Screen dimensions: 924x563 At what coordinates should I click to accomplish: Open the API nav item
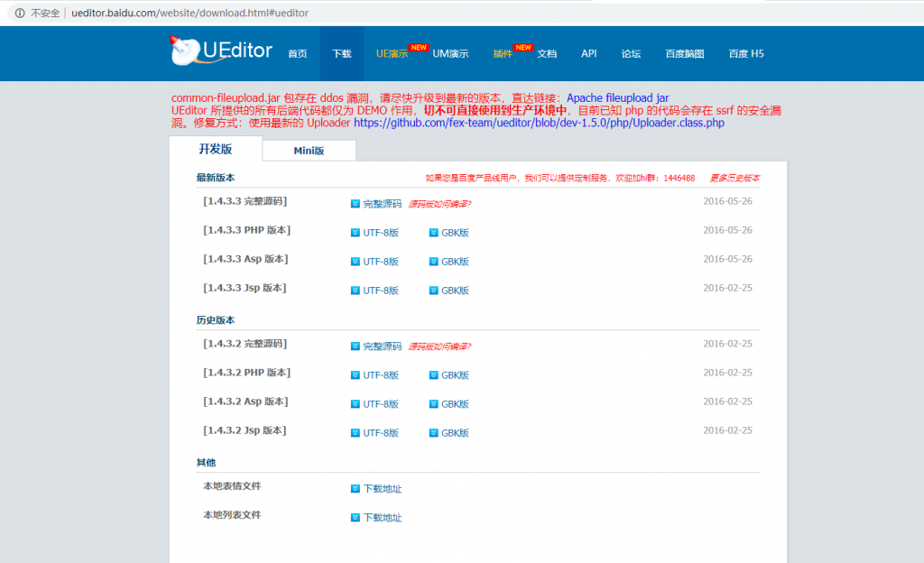click(588, 53)
